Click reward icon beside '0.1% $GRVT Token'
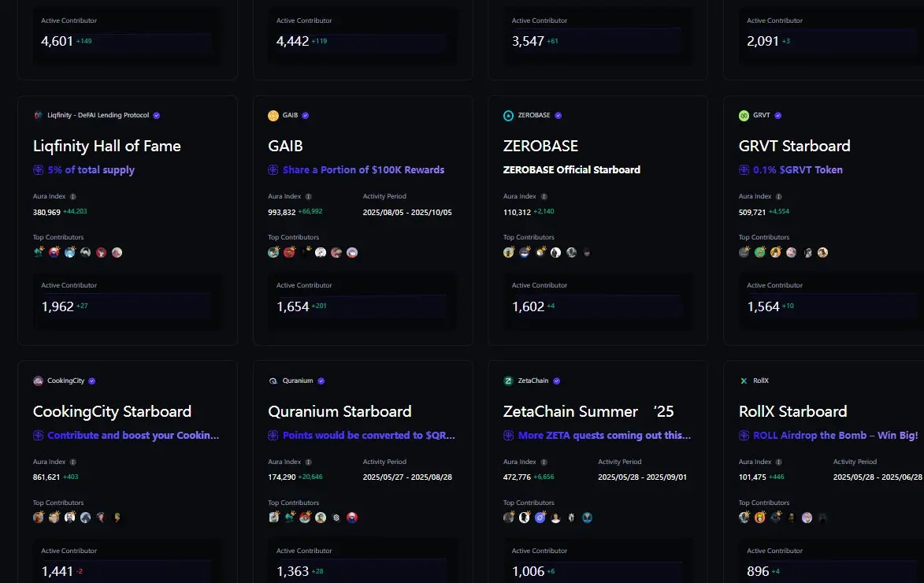Image resolution: width=924 pixels, height=583 pixels. tap(744, 169)
